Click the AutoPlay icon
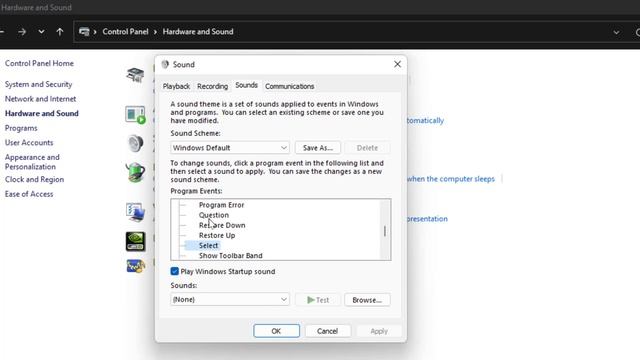The width and height of the screenshot is (640, 360). click(135, 115)
